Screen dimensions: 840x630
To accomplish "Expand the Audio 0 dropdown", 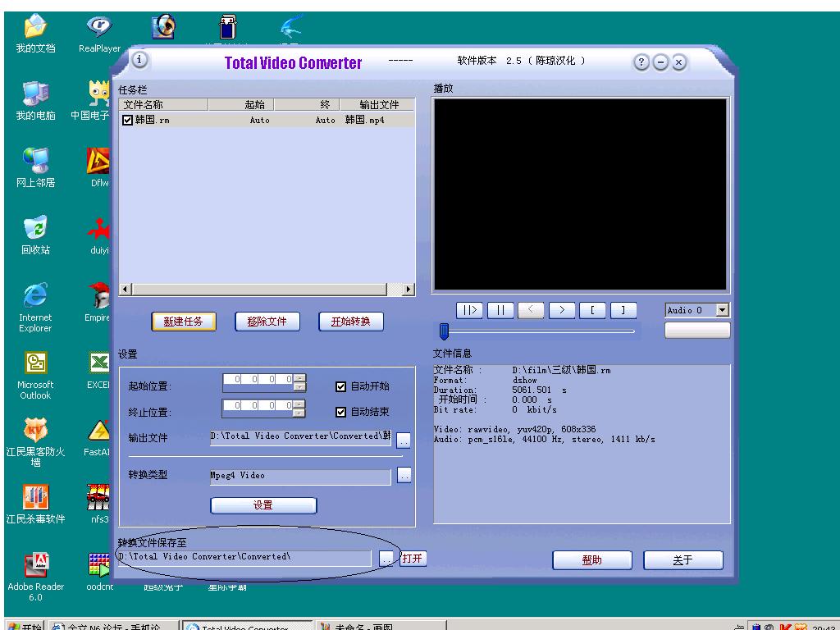I will pos(722,310).
